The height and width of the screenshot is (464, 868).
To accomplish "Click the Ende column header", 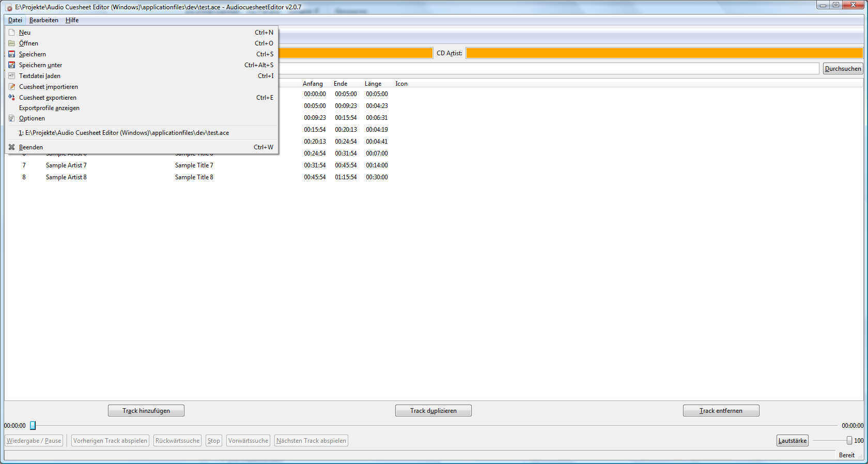I will click(340, 84).
